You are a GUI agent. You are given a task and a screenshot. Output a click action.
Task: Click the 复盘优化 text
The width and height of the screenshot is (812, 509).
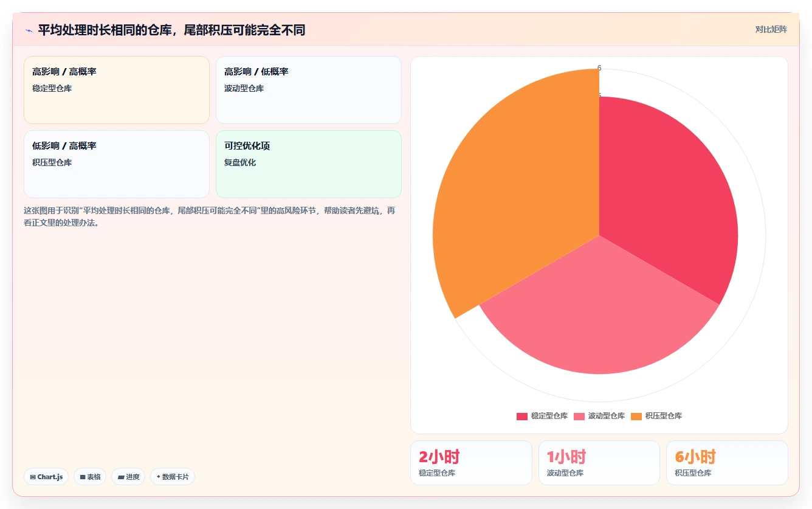(x=240, y=162)
